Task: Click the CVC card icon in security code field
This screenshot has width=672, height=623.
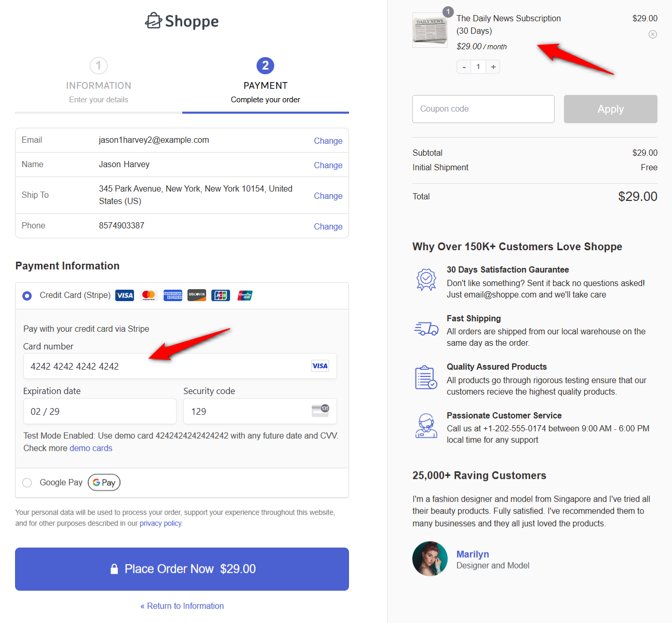Action: click(320, 411)
